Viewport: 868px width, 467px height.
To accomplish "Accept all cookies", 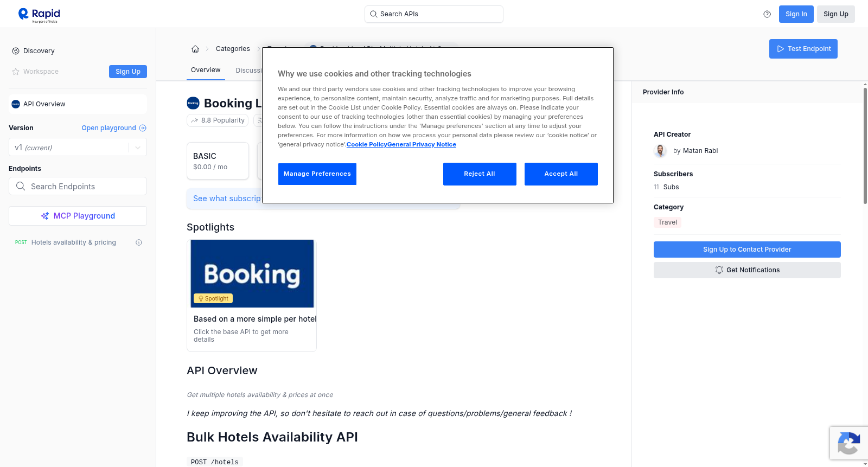I will 561,174.
